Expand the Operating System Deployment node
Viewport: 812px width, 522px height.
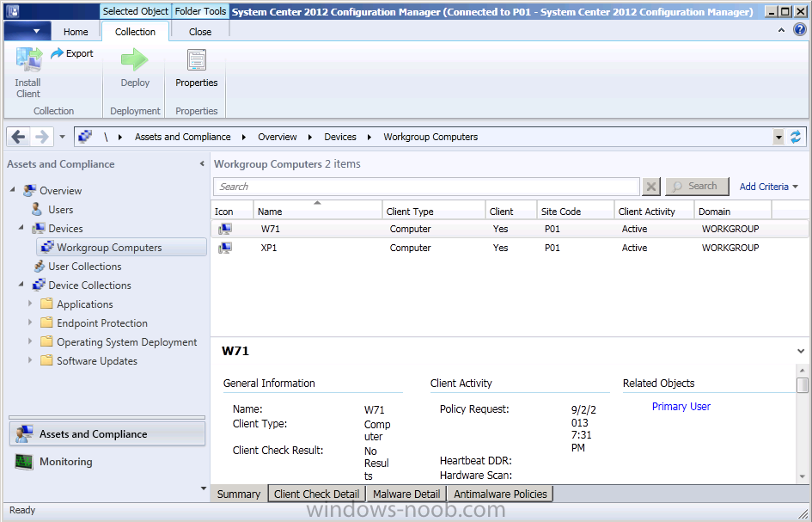pos(29,341)
